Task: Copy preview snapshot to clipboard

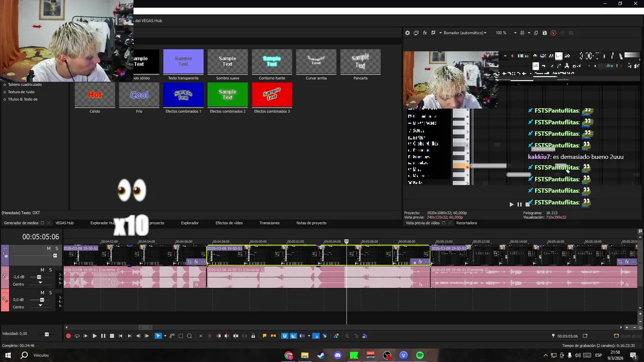Action: coord(536,33)
